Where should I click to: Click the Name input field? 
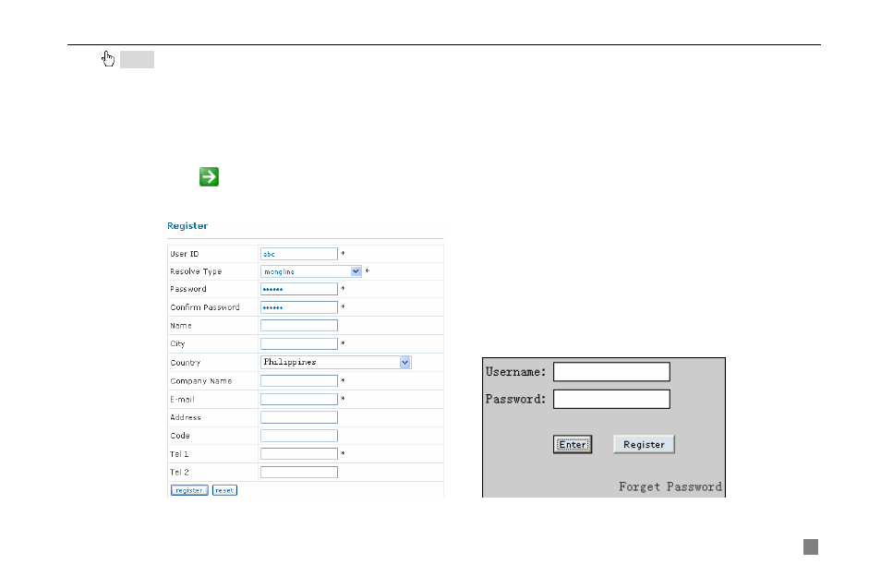299,325
